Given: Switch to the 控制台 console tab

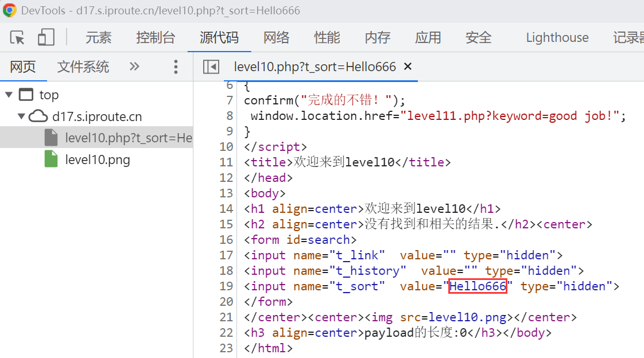Looking at the screenshot, I should tap(156, 38).
